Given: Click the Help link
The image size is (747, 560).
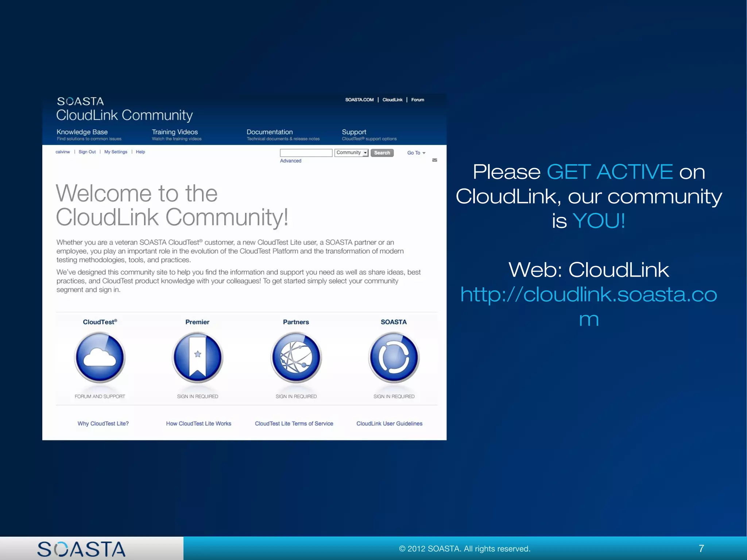Looking at the screenshot, I should [x=140, y=152].
